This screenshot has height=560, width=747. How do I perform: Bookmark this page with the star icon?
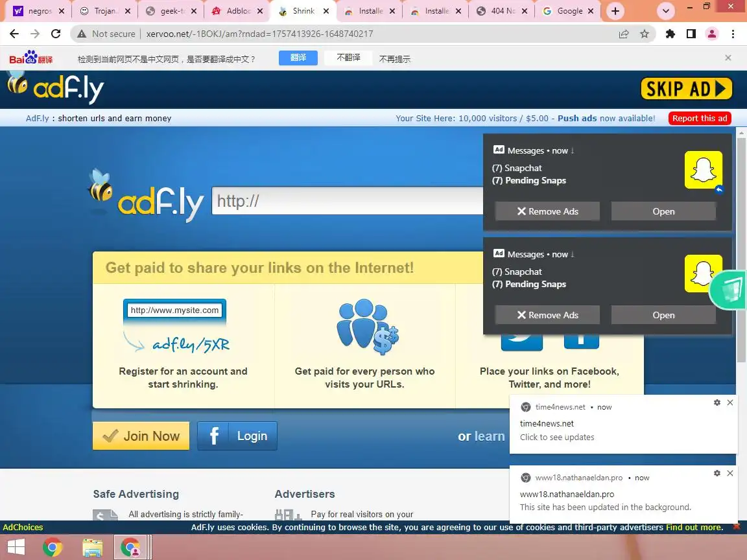pyautogui.click(x=645, y=34)
